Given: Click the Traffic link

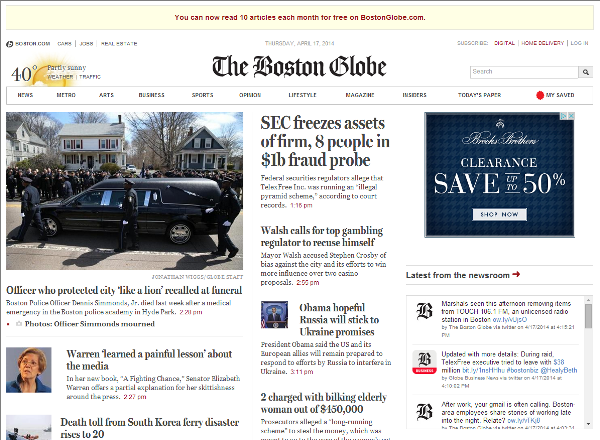Looking at the screenshot, I should (90, 77).
